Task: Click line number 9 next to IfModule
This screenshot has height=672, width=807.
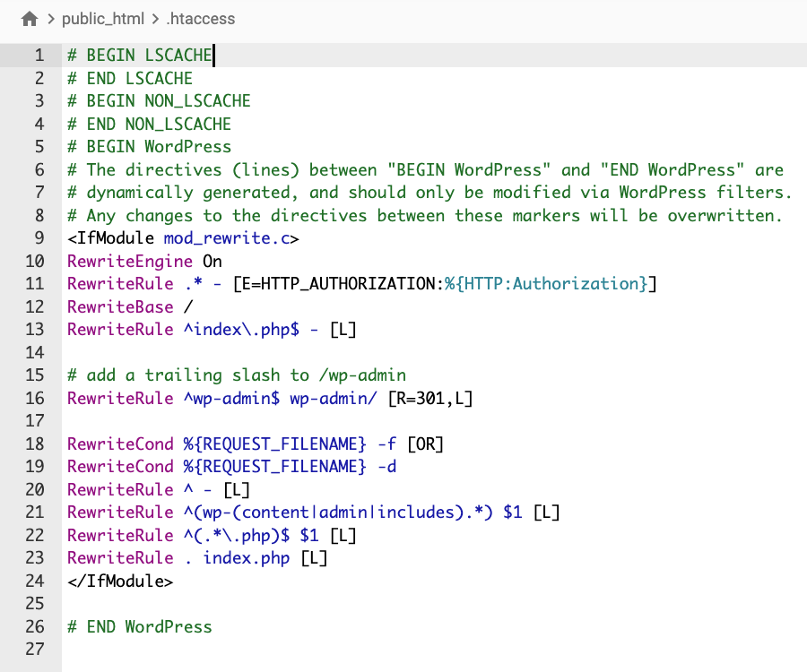Action: (x=39, y=237)
